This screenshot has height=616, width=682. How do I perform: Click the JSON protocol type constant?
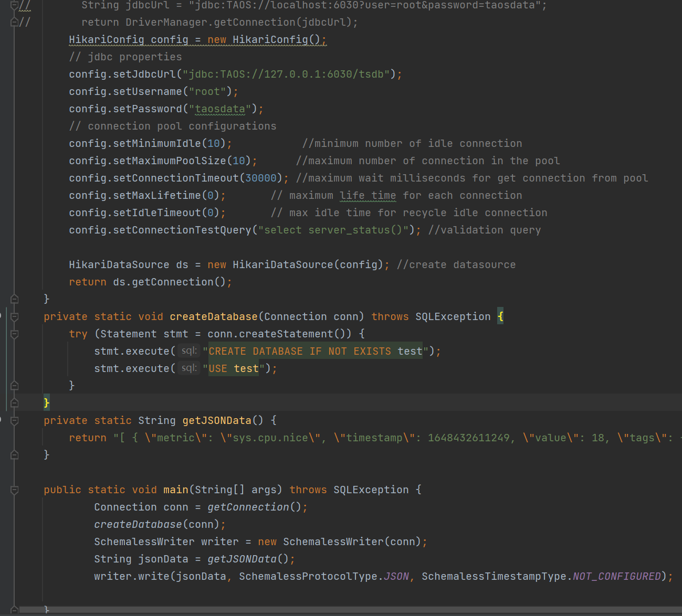pos(395,576)
